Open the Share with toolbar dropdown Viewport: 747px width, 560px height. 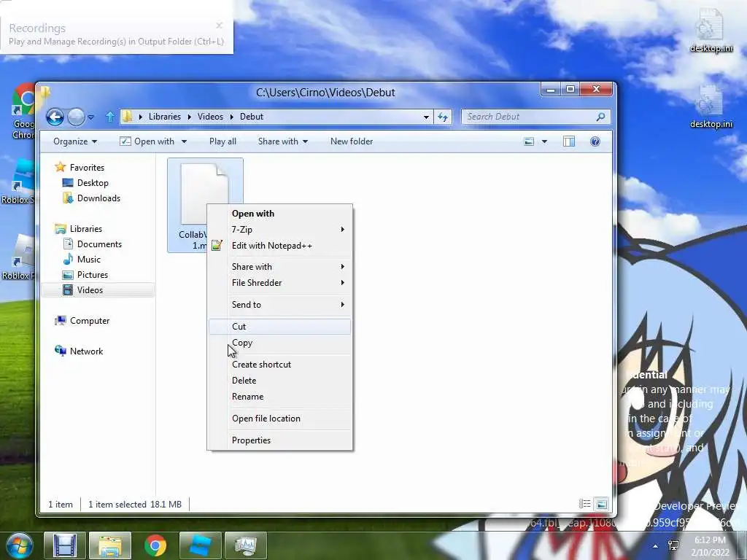[282, 141]
